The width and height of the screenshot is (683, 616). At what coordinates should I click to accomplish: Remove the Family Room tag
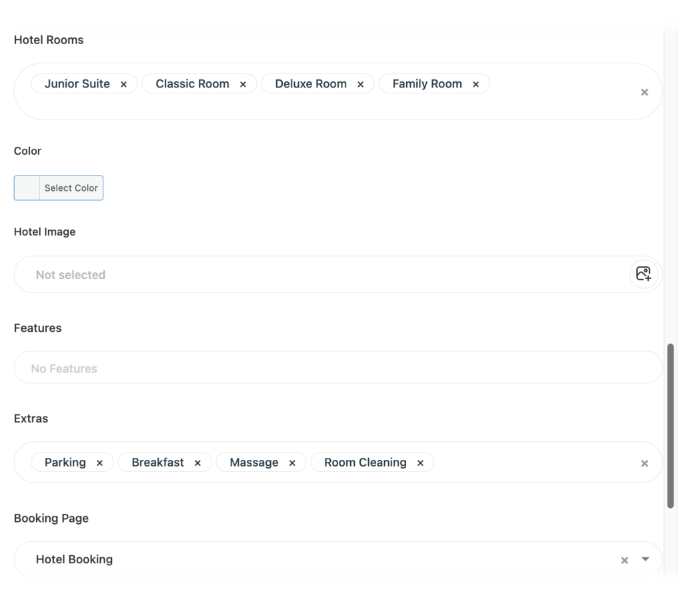coord(476,84)
